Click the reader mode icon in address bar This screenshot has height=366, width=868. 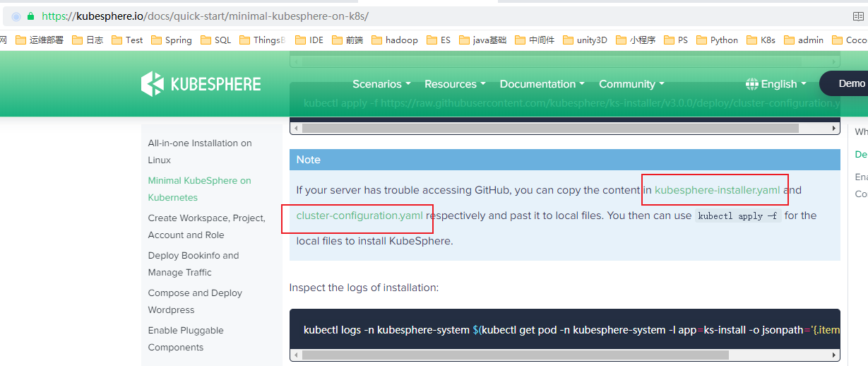(858, 16)
